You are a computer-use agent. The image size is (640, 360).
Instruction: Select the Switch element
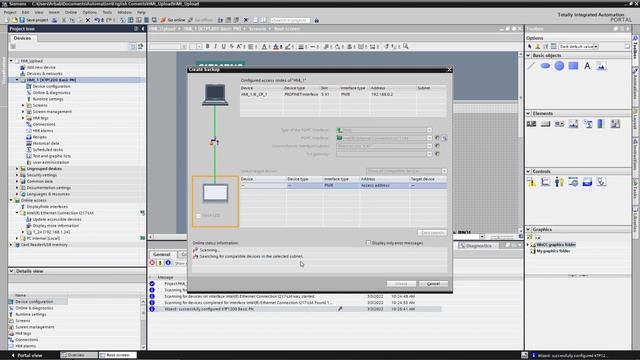coord(615,124)
